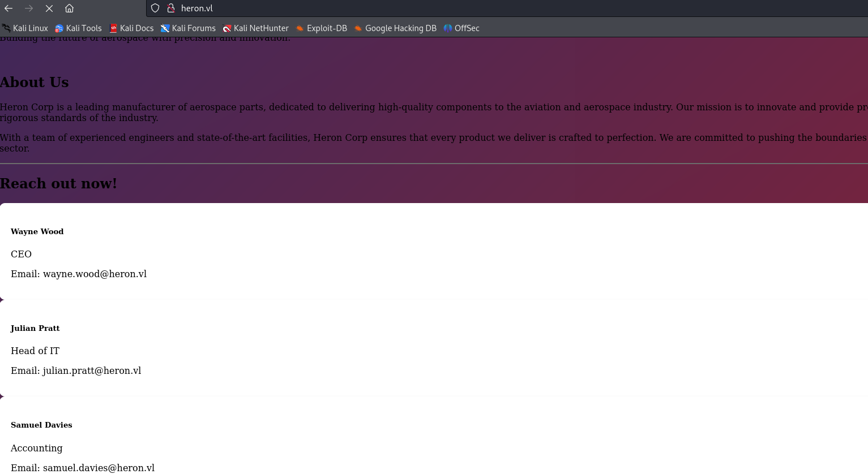The width and height of the screenshot is (868, 474).
Task: Click Wayne Wood's email address
Action: tap(95, 274)
